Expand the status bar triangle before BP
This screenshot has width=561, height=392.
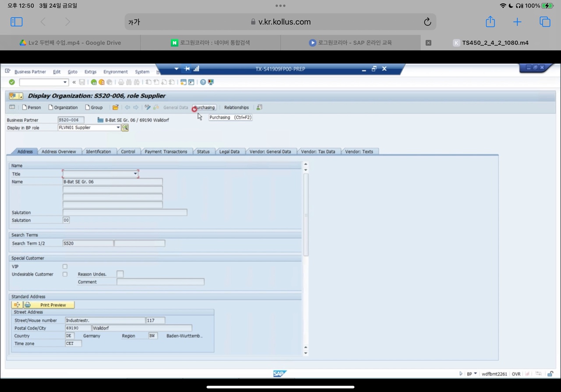pyautogui.click(x=461, y=374)
